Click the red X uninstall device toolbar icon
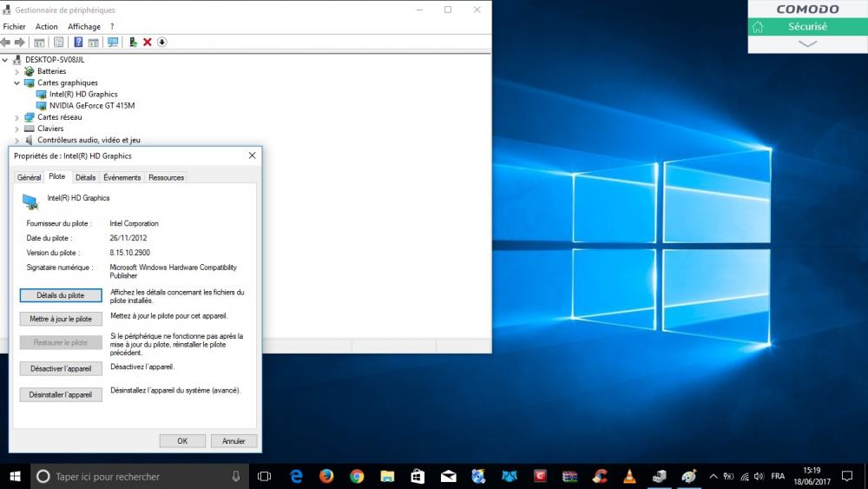868x489 pixels. click(148, 42)
